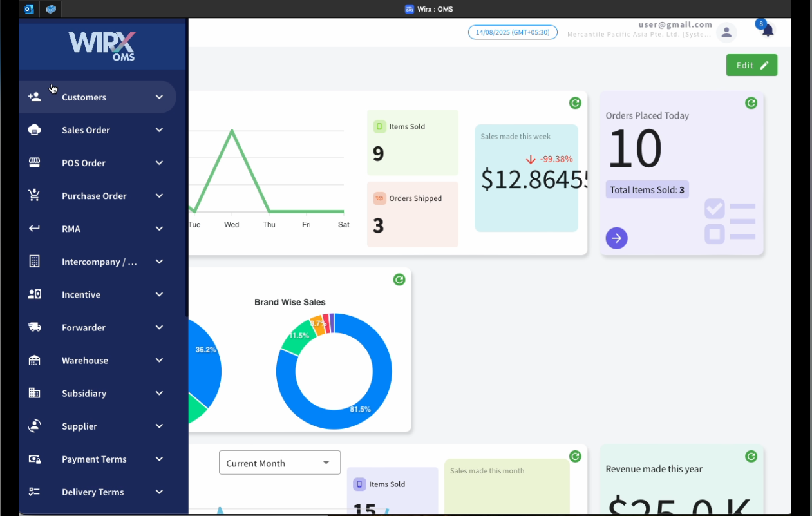Click the date and timezone pill button

click(513, 32)
